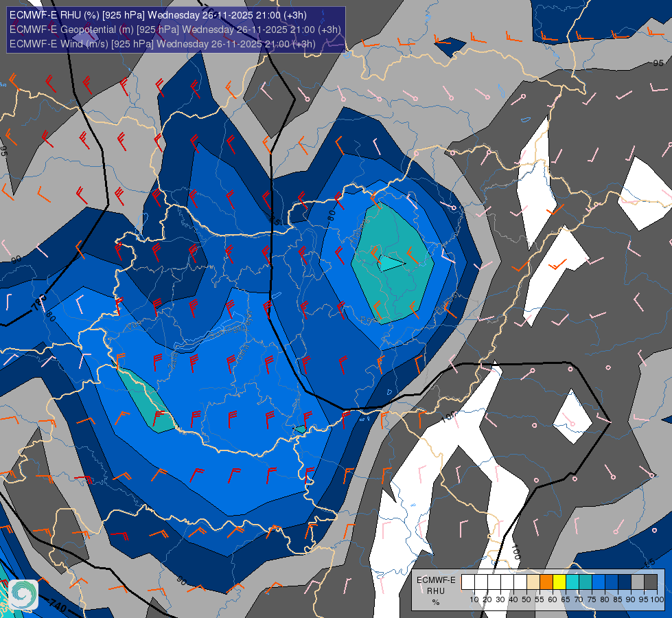
Task: Select the yellow 60–65% legend swatch
Action: point(559,582)
